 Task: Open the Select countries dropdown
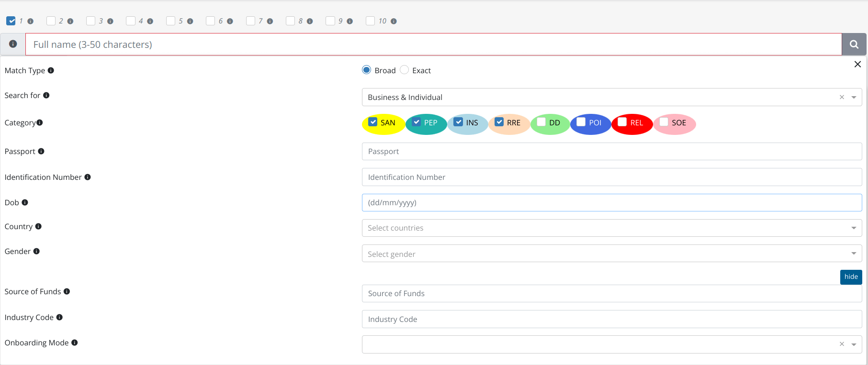tap(612, 228)
